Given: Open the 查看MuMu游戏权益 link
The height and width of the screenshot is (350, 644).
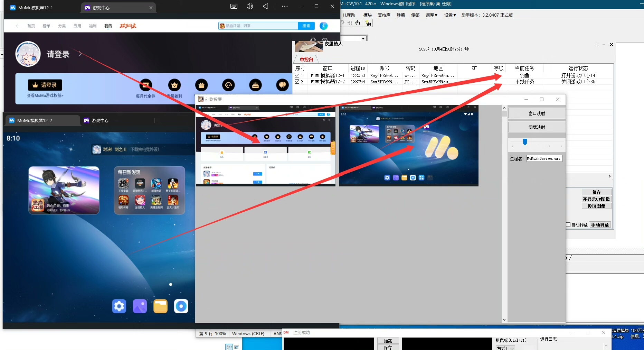Looking at the screenshot, I should [45, 95].
